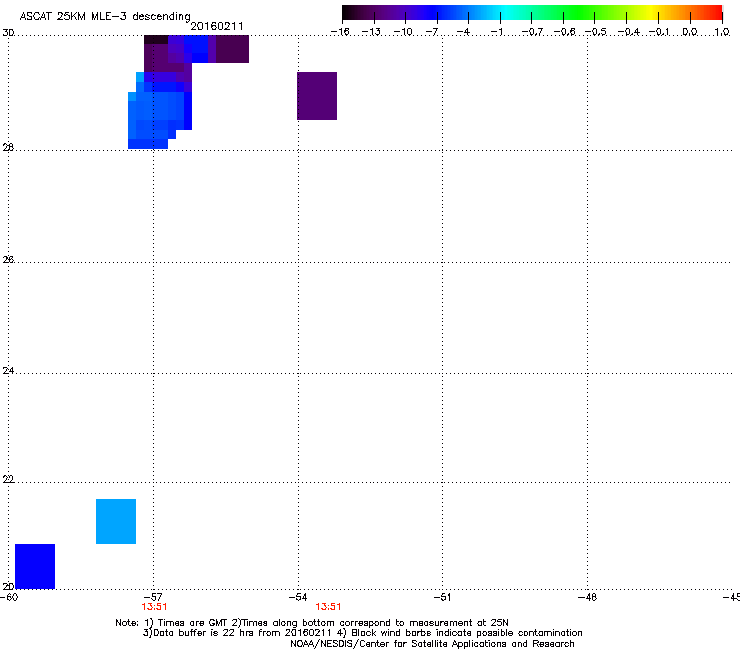This screenshot has width=740, height=650.
Task: Click the latitude 20 axis label
Action: click(8, 587)
